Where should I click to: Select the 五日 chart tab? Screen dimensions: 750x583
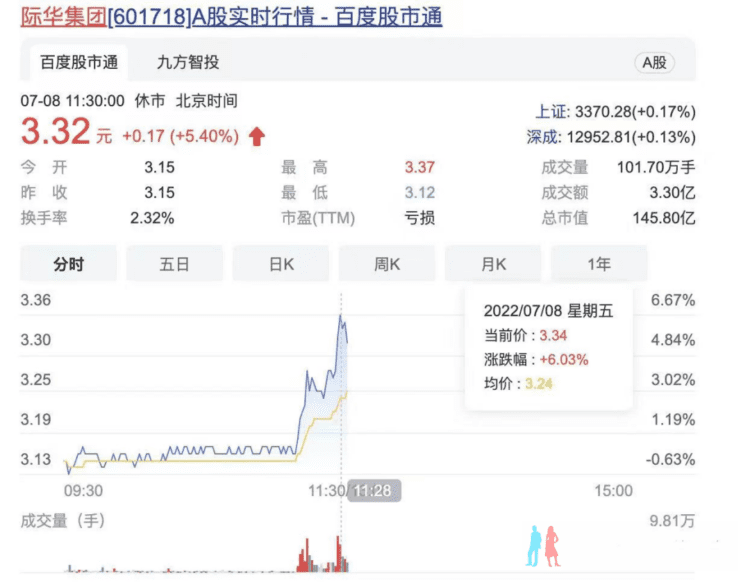pyautogui.click(x=175, y=264)
